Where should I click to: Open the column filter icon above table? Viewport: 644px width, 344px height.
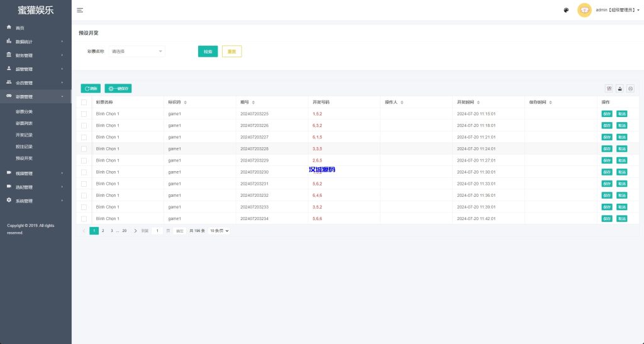point(609,89)
